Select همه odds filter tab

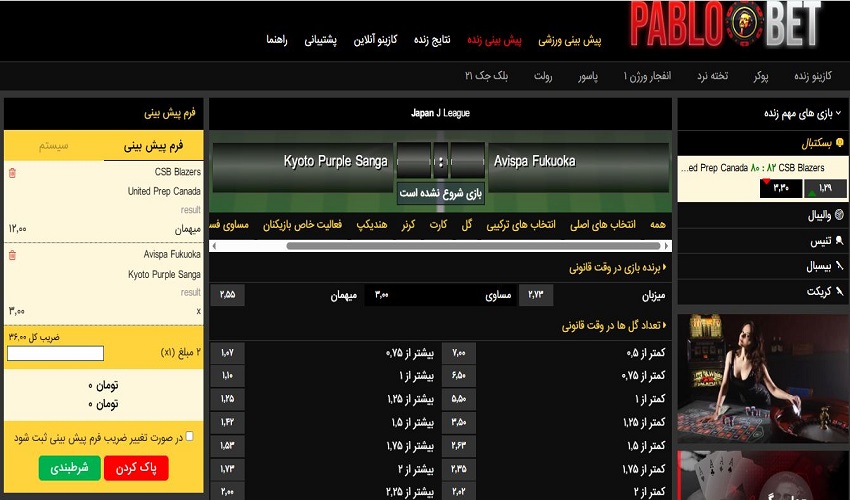click(658, 225)
